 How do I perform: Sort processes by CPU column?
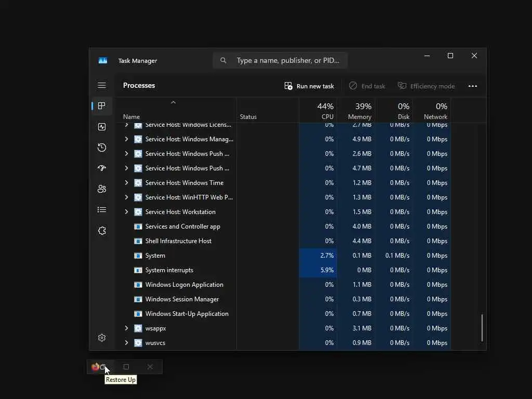[x=318, y=111]
